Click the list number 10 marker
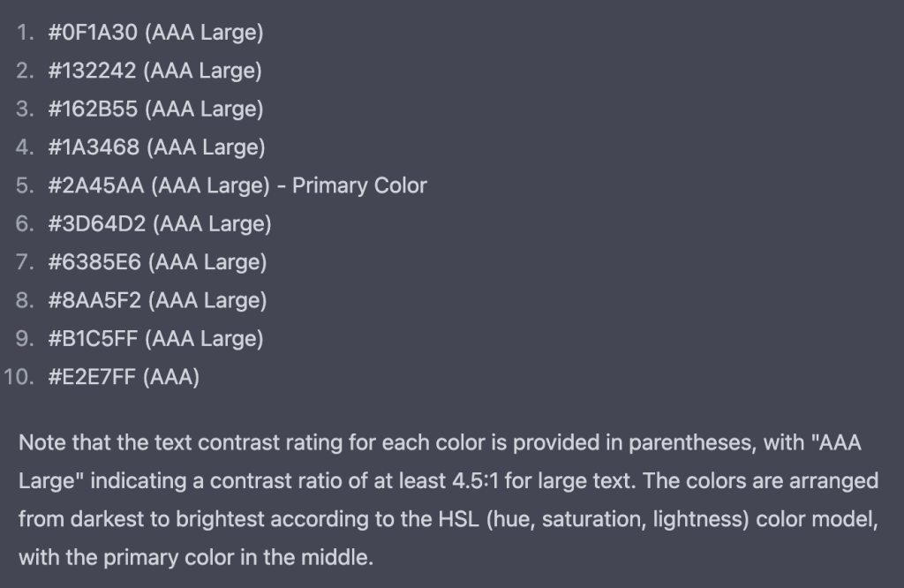Image resolution: width=904 pixels, height=588 pixels. (x=19, y=377)
